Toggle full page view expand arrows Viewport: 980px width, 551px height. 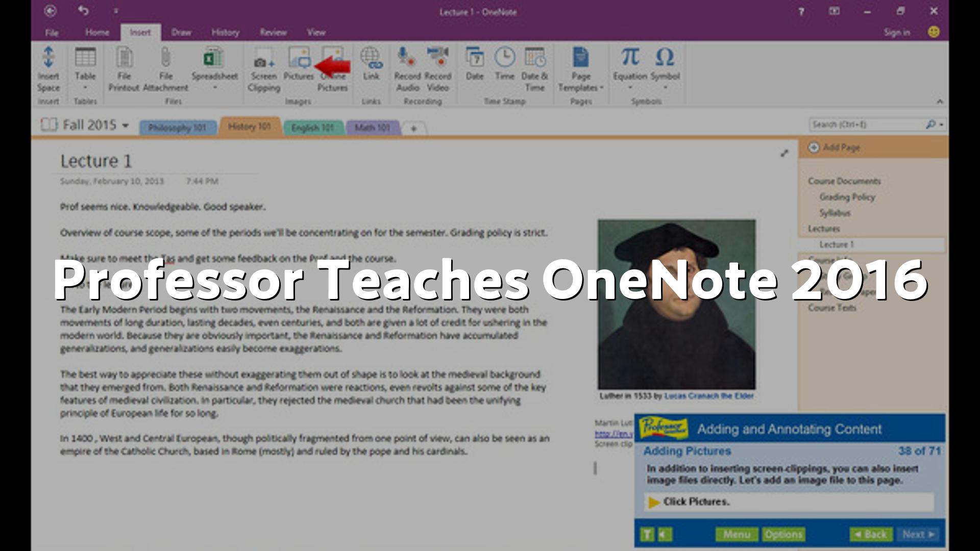pos(785,153)
